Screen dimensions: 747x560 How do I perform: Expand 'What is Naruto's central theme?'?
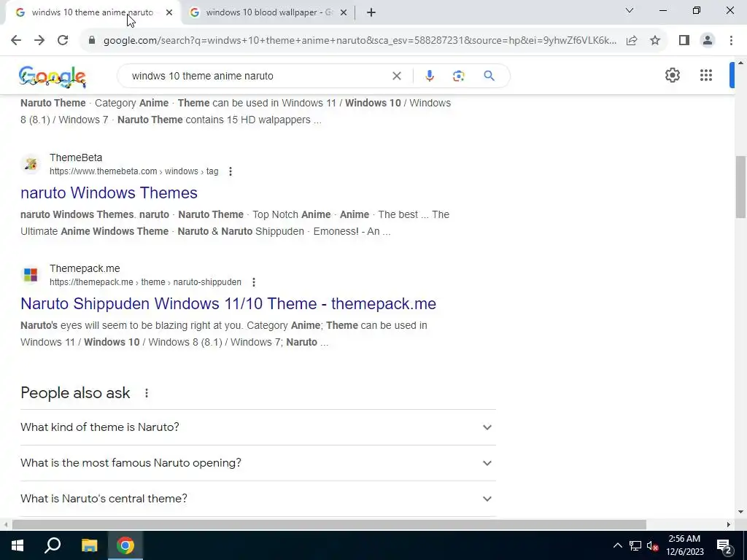click(258, 499)
